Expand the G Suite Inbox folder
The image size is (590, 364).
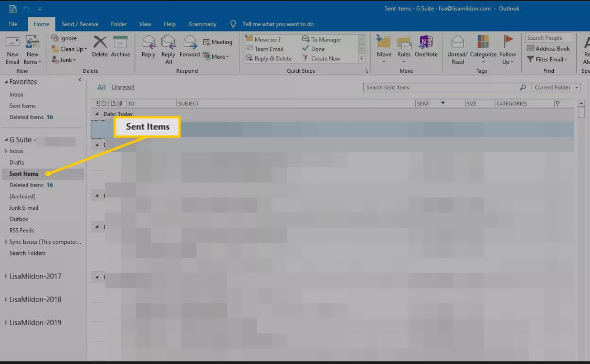[6, 151]
